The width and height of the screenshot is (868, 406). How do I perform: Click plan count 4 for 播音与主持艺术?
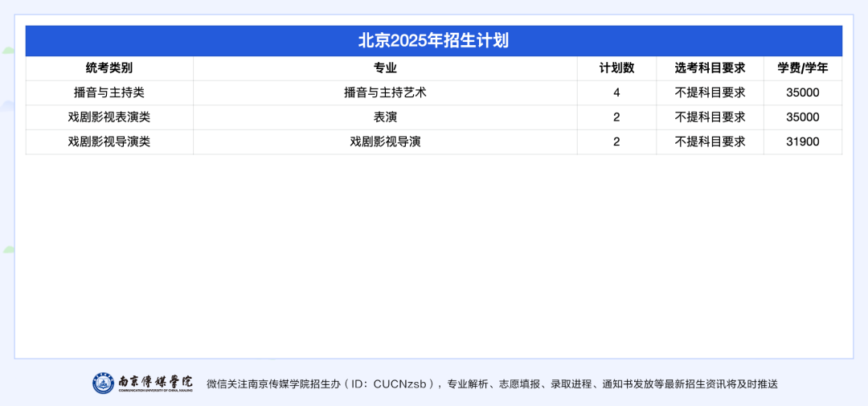(616, 92)
